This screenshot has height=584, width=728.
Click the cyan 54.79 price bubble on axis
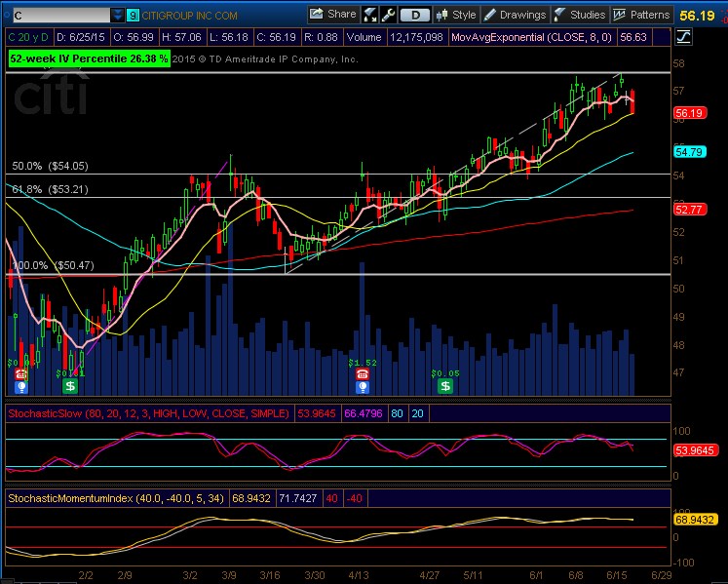pyautogui.click(x=690, y=152)
